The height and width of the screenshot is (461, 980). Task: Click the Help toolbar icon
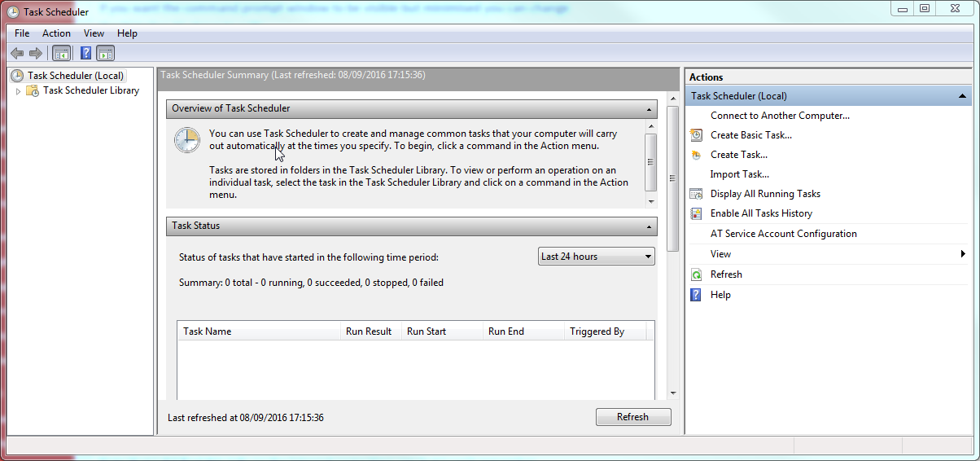(x=85, y=53)
